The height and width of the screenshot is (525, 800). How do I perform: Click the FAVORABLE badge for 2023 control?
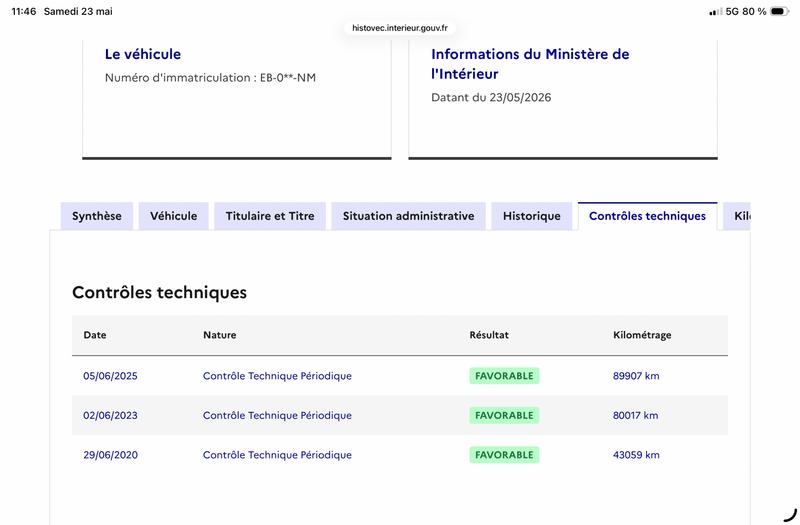(x=504, y=415)
